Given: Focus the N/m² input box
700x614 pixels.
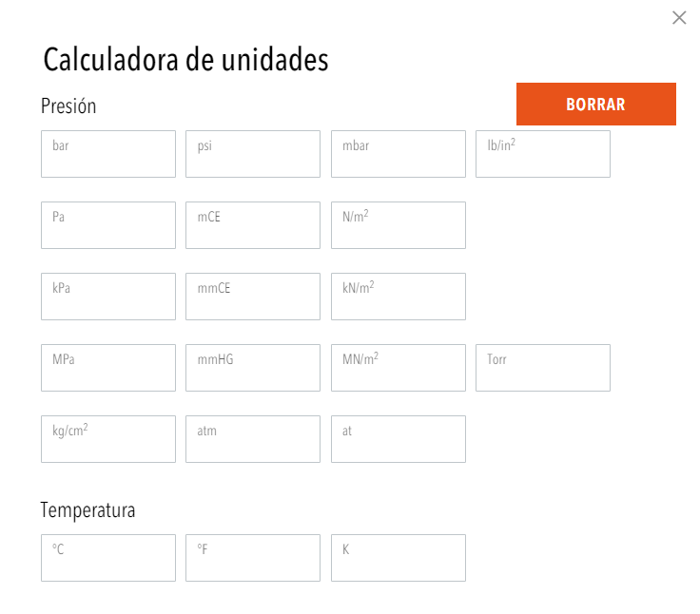Looking at the screenshot, I should (x=399, y=225).
